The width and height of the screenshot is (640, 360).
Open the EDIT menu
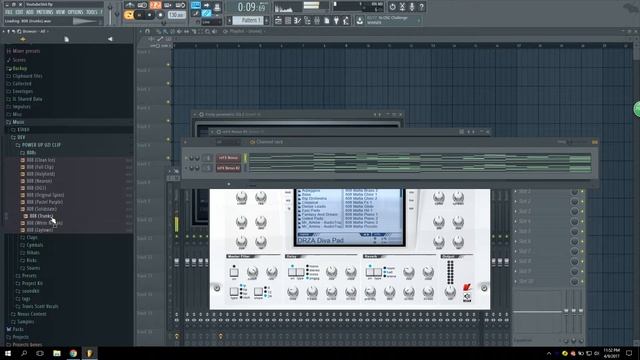point(19,12)
